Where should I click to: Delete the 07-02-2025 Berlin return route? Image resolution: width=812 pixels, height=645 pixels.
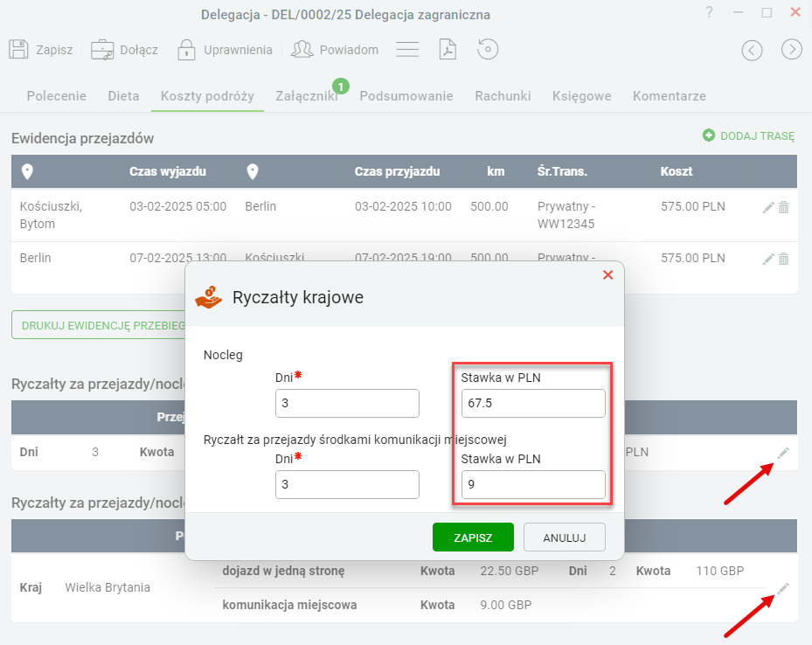[x=783, y=259]
